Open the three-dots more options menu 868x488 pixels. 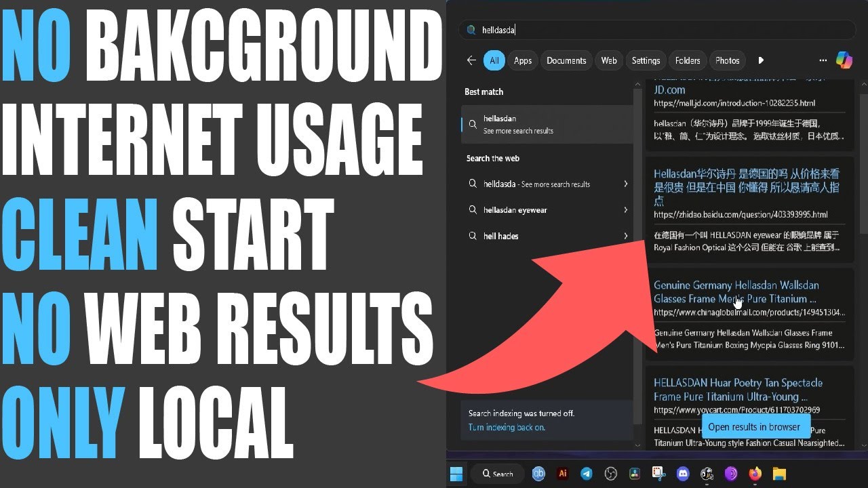[823, 60]
